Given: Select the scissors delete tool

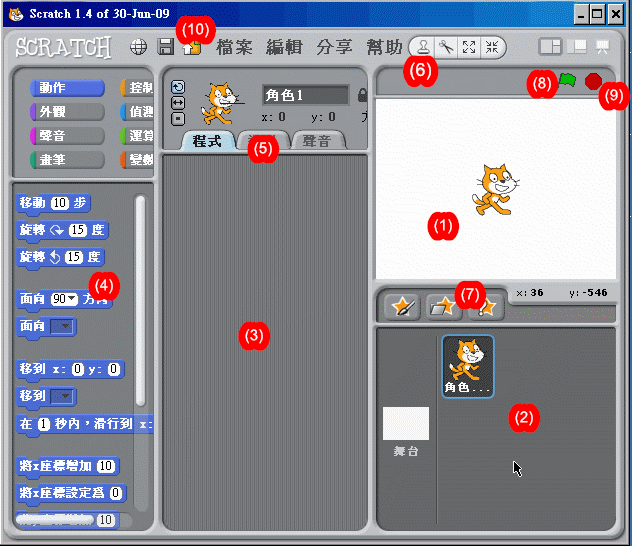Looking at the screenshot, I should click(445, 47).
